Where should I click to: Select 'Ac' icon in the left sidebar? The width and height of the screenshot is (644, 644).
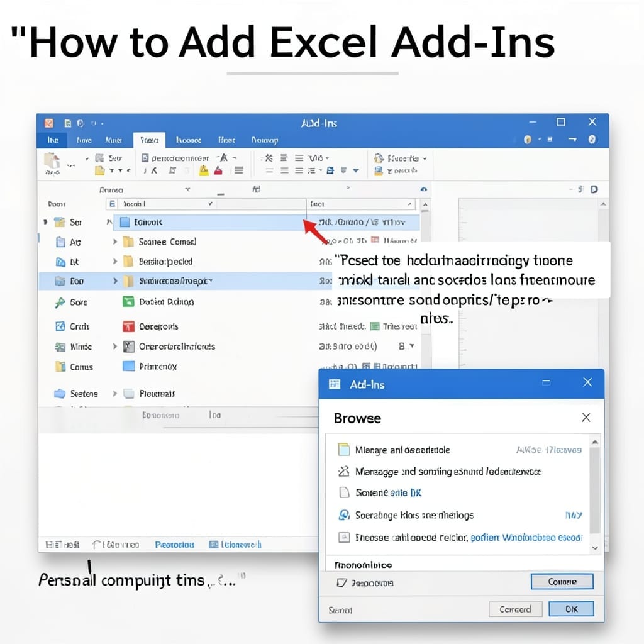coord(60,242)
